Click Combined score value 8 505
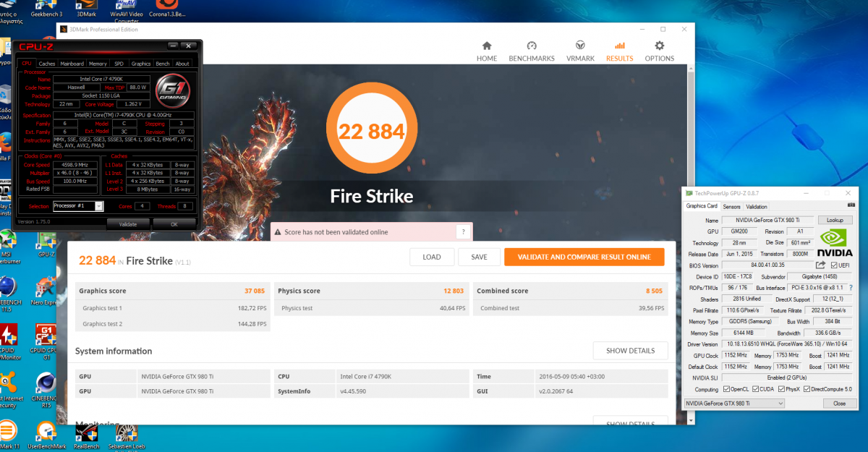 [x=655, y=291]
